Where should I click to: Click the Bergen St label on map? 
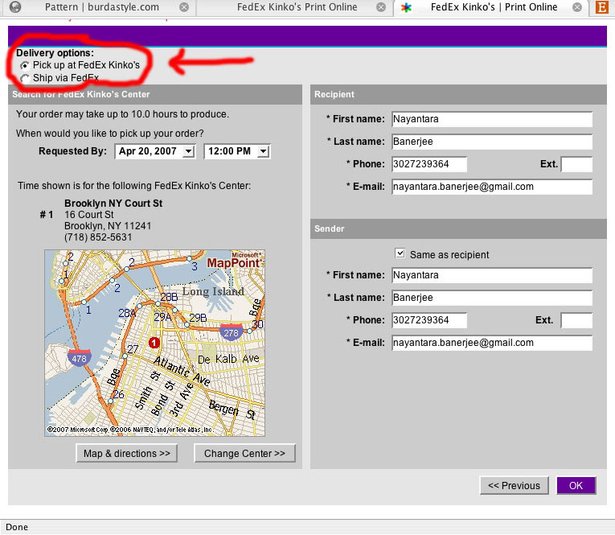[232, 410]
